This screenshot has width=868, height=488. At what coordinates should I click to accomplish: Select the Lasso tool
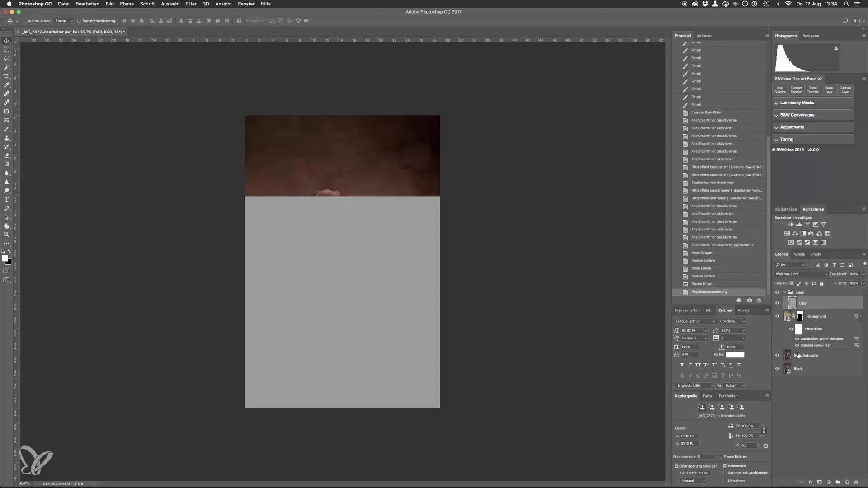[6, 58]
